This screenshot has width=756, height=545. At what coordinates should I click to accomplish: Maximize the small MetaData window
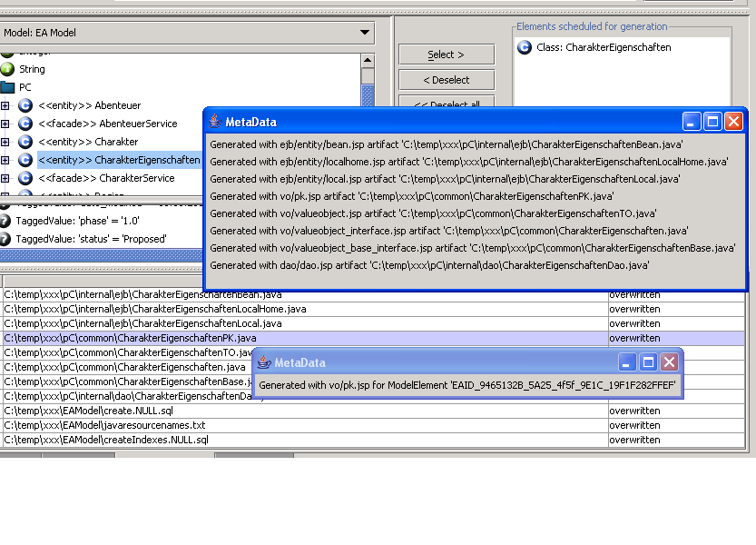tap(648, 362)
